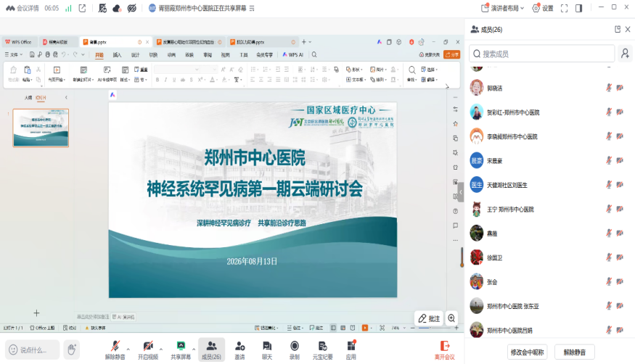Select the slide 1 thumbnail
The image size is (635, 364).
pyautogui.click(x=41, y=128)
